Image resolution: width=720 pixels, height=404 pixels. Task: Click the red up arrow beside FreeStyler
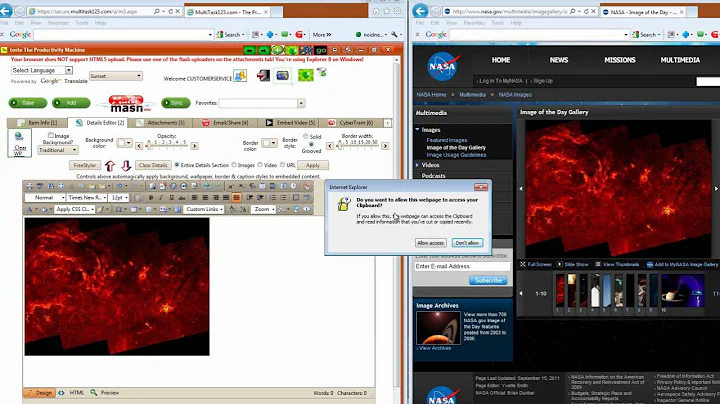(x=110, y=165)
